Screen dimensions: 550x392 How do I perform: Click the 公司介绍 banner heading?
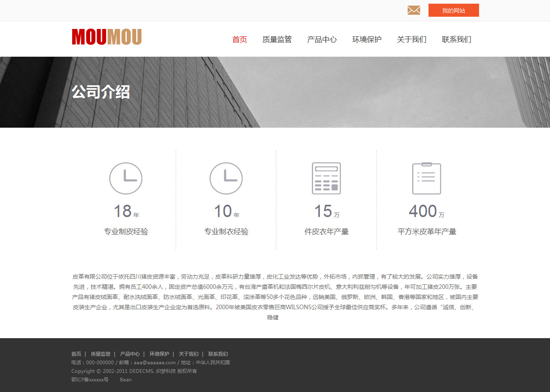pos(101,92)
